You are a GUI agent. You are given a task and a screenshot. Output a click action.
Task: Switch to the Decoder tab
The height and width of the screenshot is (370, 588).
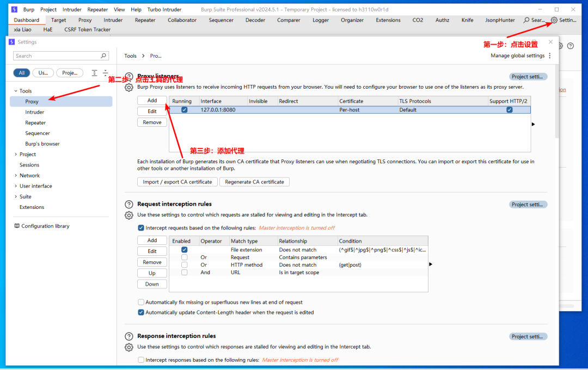[x=255, y=20]
